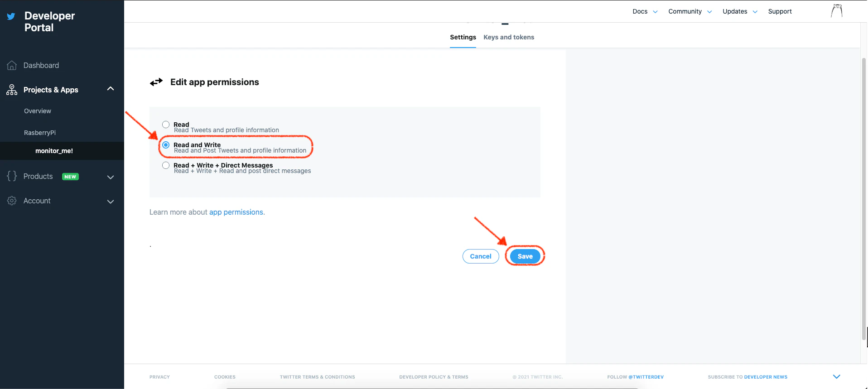
Task: Open the Updates dropdown menu
Action: (740, 11)
